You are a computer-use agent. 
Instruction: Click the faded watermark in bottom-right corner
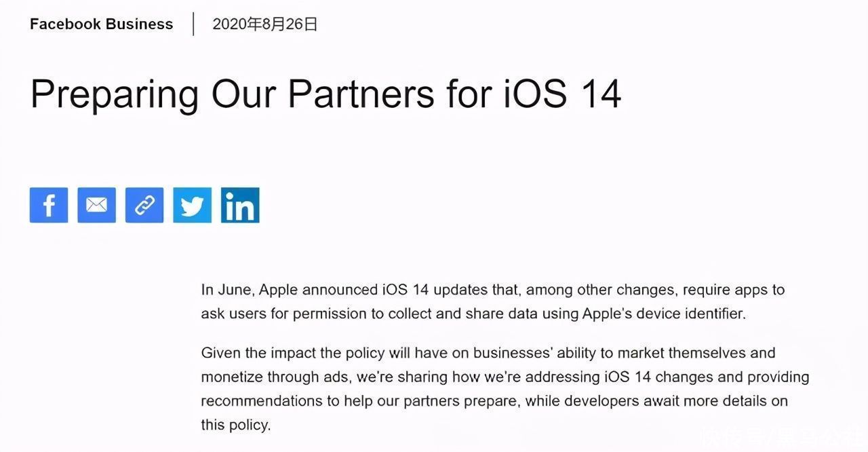(782, 437)
